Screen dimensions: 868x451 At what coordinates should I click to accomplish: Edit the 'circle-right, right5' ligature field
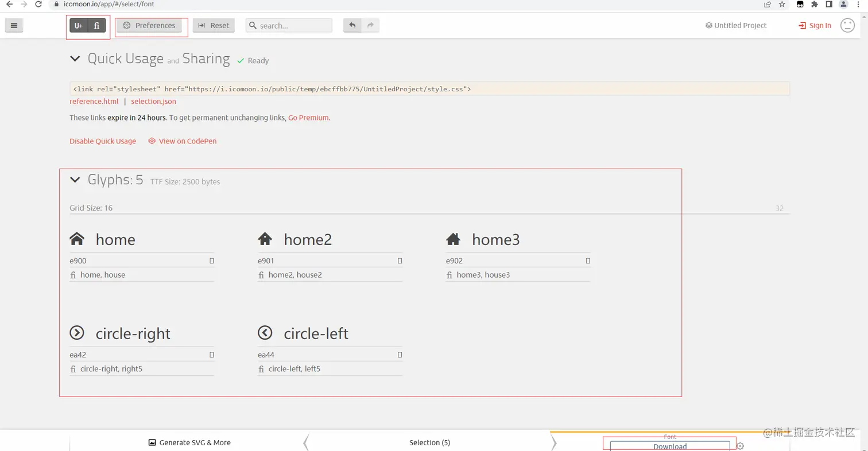pos(147,369)
